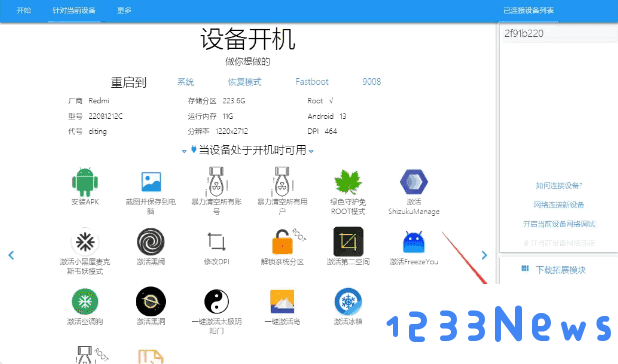Click the Install APK Android icon
Viewport: 618px width, 364px height.
point(85,182)
